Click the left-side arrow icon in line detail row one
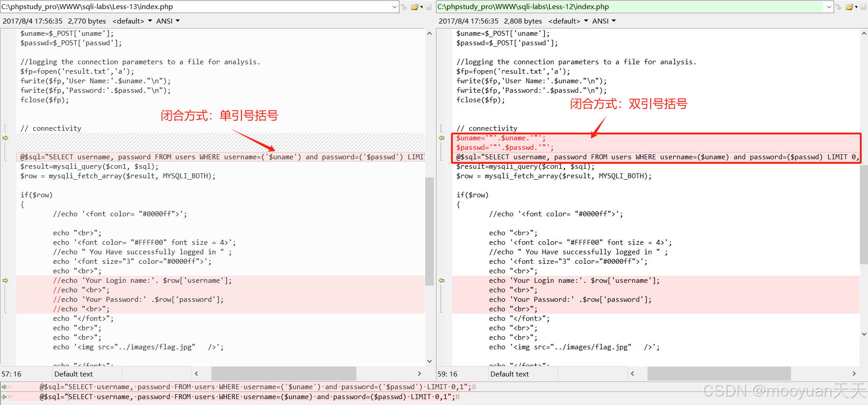 tap(5, 387)
